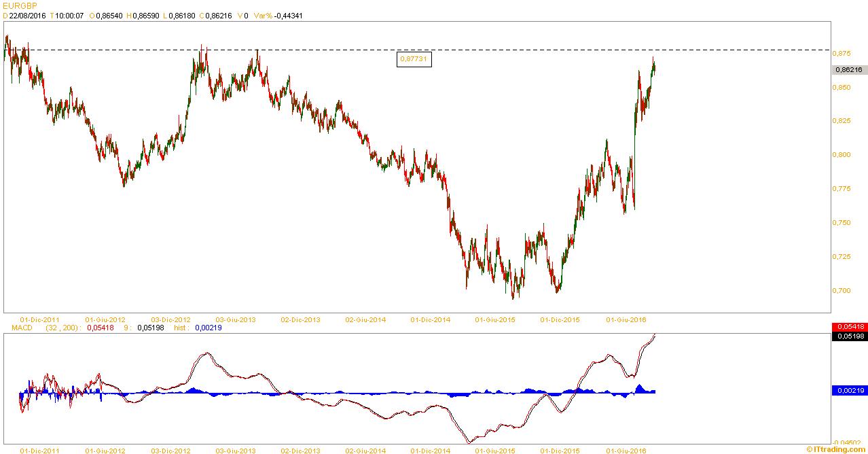Click the 01-Giu-2016 date on MACD axis
This screenshot has height=454, width=868.
626,450
